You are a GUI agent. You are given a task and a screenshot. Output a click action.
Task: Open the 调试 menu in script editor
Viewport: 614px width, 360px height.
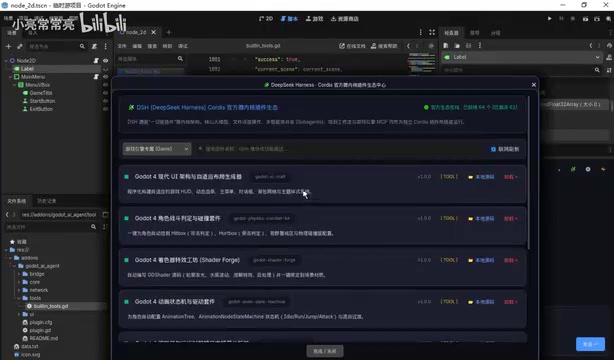[x=182, y=46]
